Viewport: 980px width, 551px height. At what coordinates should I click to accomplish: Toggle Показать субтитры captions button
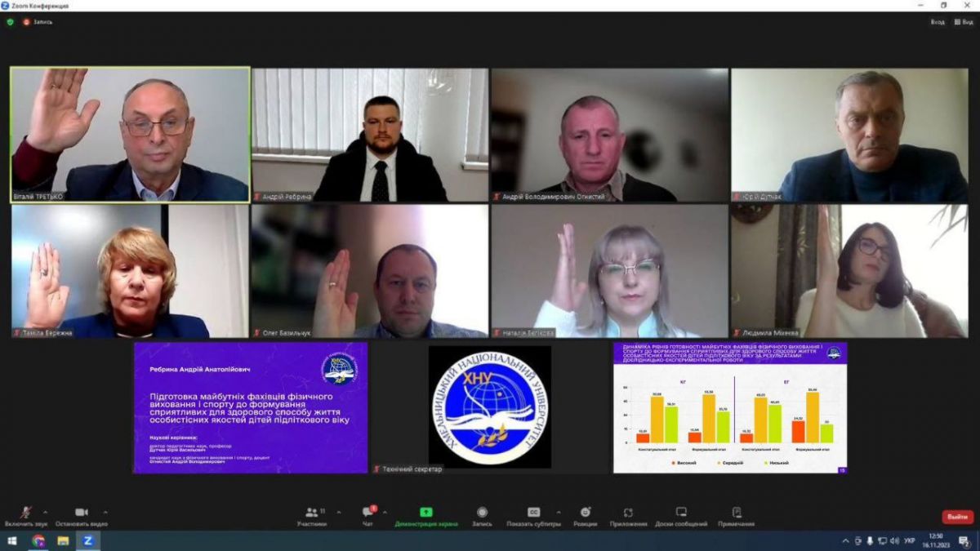coord(533,513)
